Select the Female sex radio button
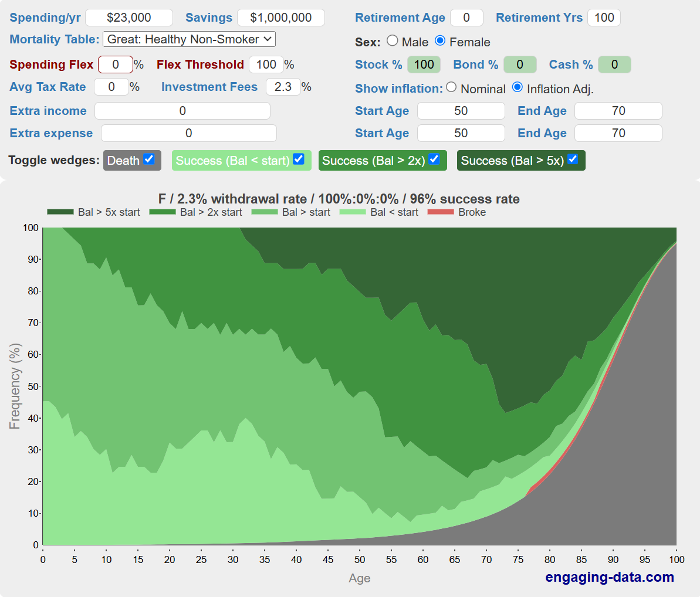The height and width of the screenshot is (597, 700). point(440,41)
